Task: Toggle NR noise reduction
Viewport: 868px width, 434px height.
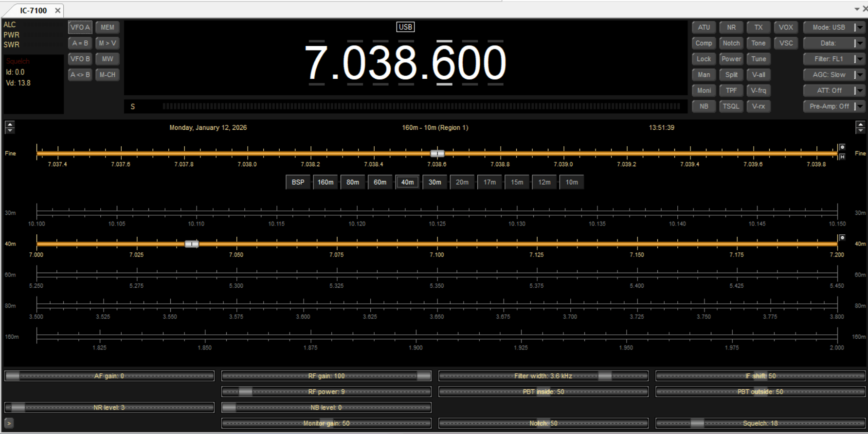Action: click(x=731, y=28)
